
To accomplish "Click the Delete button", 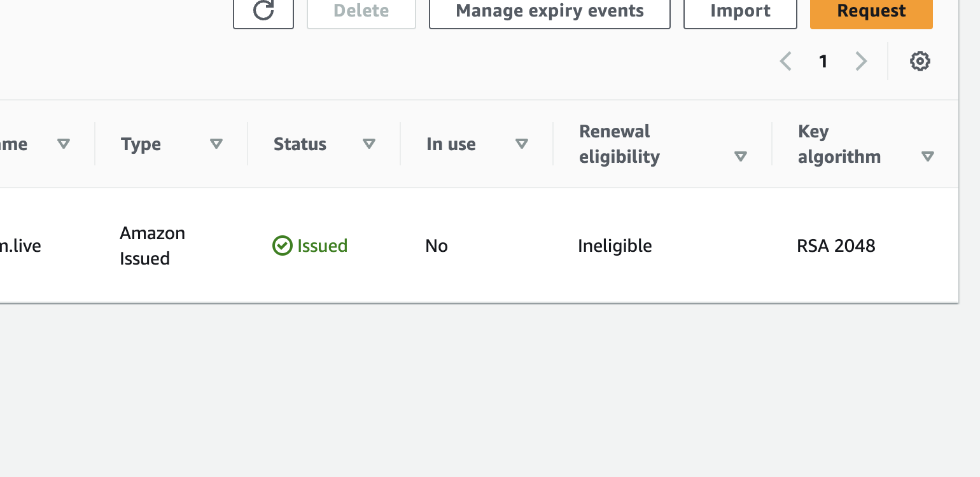I will [x=361, y=11].
